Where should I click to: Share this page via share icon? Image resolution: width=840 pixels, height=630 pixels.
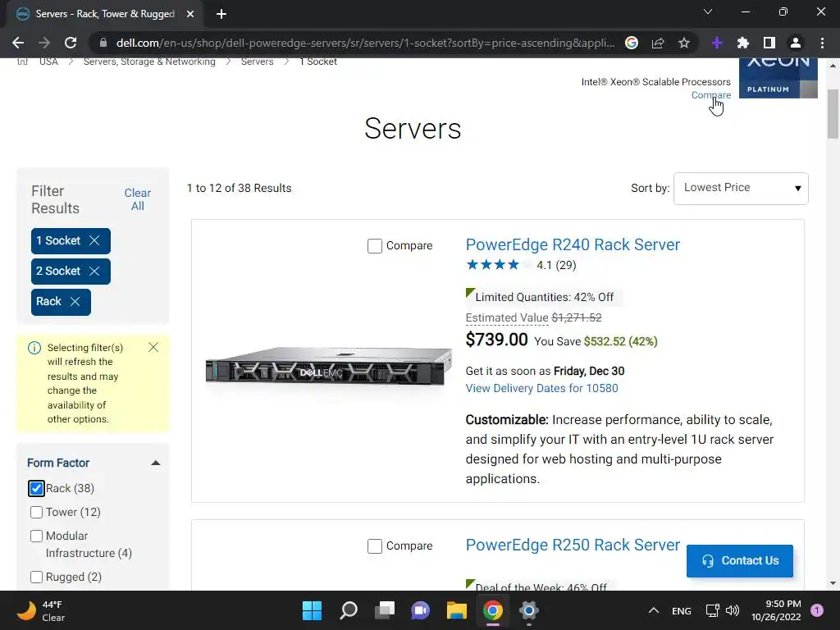(x=658, y=43)
